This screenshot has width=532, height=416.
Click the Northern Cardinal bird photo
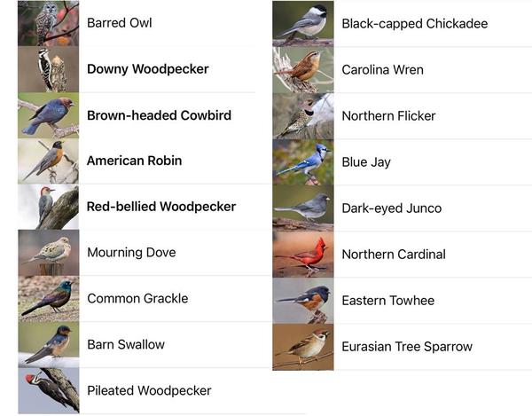pos(302,255)
